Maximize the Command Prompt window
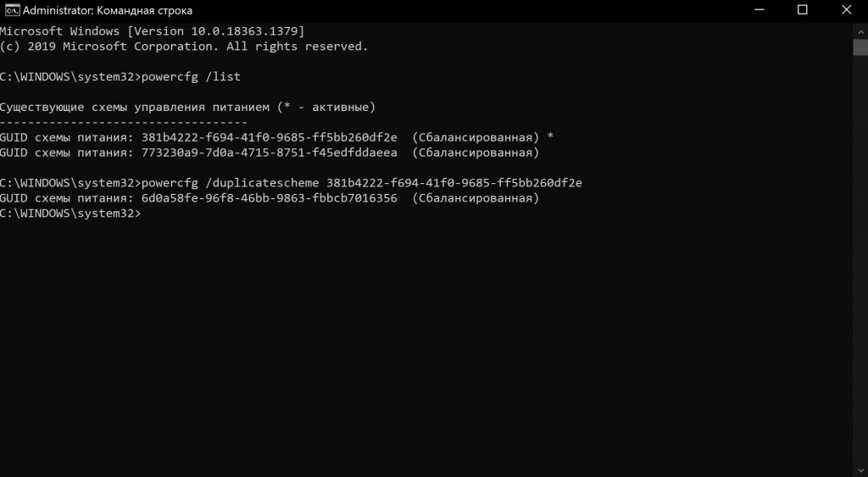Viewport: 868px width, 477px height. (x=802, y=10)
